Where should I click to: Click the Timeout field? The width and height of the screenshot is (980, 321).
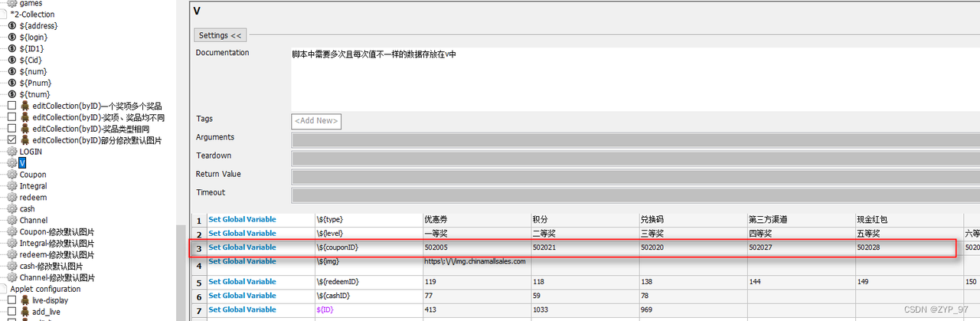click(635, 195)
